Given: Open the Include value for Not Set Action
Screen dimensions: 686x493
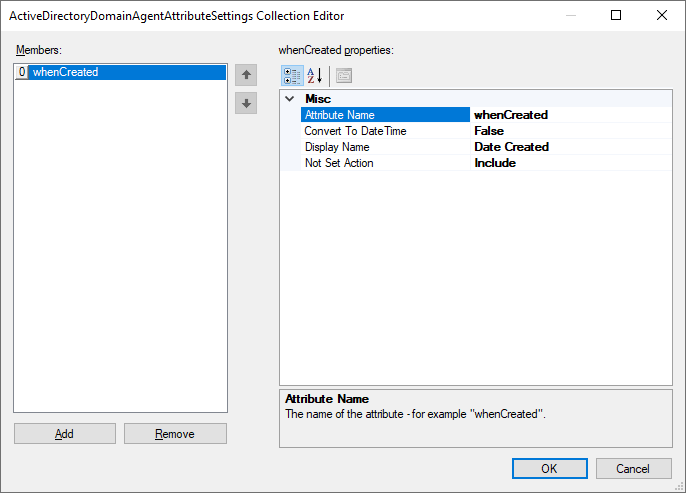Looking at the screenshot, I should [570, 163].
